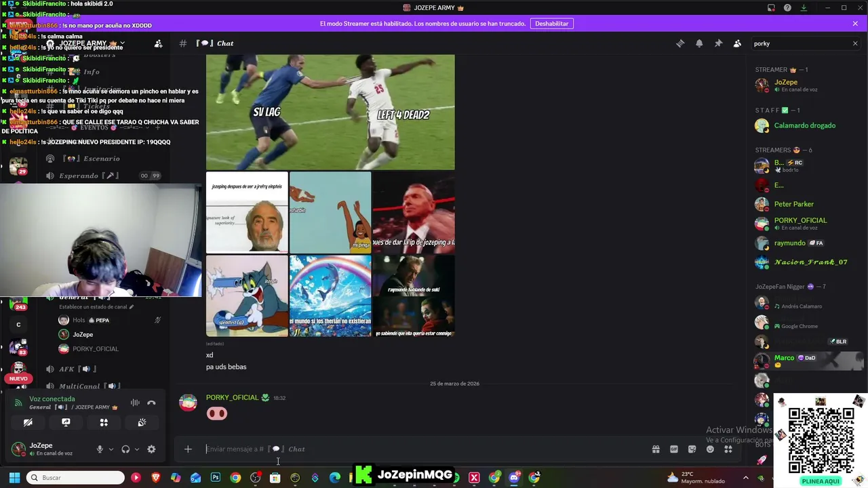Screen dimensions: 868x488
Task: Open Marco member profile
Action: tap(784, 360)
